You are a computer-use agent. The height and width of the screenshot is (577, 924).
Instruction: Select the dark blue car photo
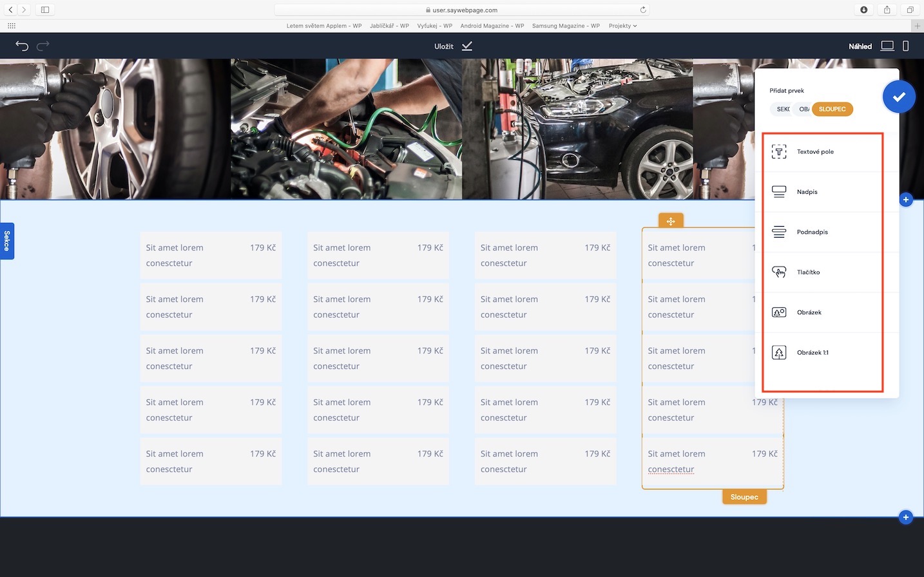577,129
